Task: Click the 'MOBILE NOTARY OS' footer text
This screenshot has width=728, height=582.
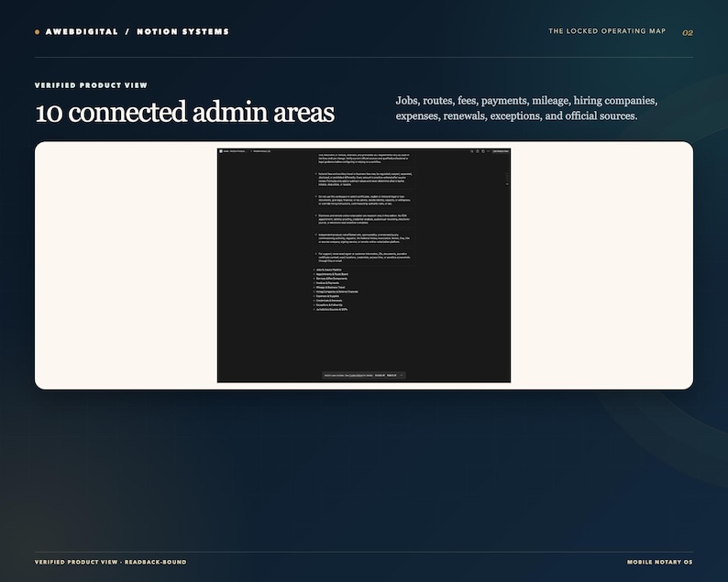Action: pyautogui.click(x=660, y=562)
